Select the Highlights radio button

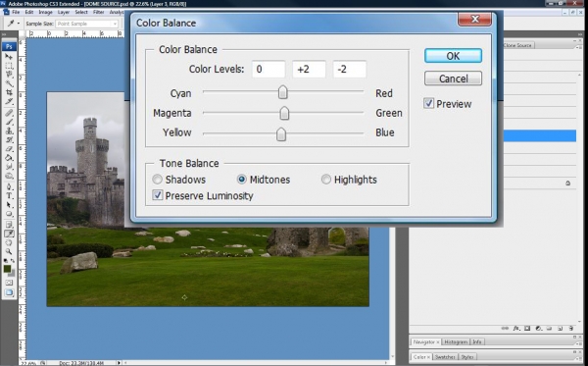[x=326, y=180]
